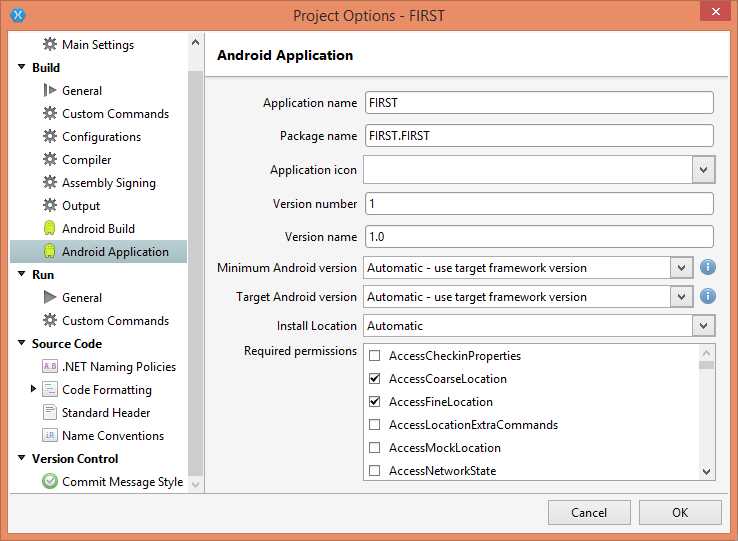Viewport: 738px width, 541px height.
Task: Open the Configurations page
Action: tap(101, 137)
